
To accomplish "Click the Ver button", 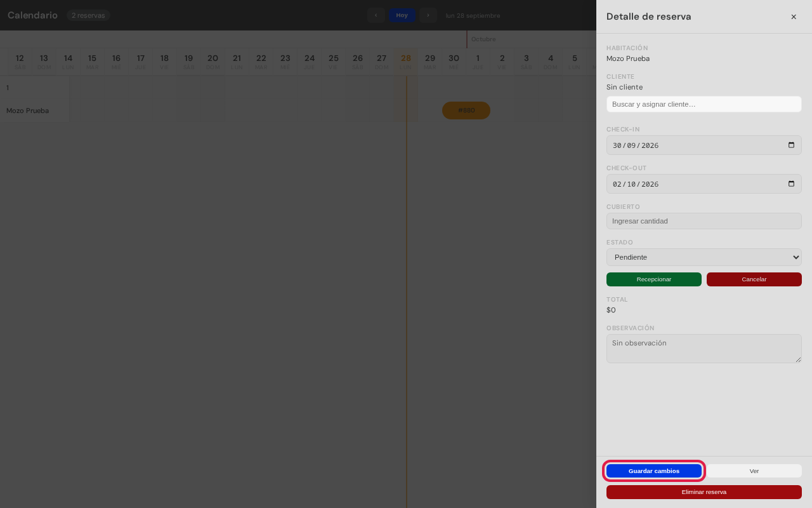I will point(754,471).
